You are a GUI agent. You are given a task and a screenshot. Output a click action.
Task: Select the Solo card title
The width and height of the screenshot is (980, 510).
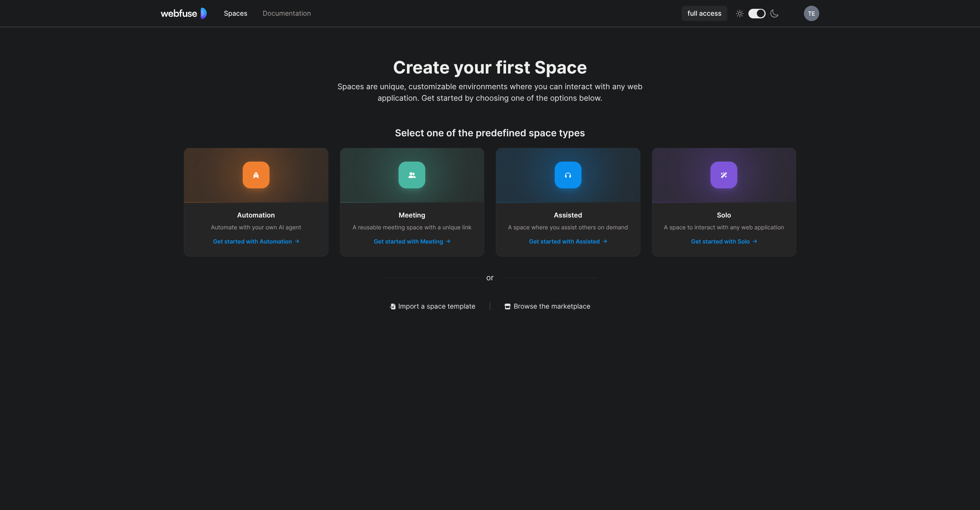coord(724,215)
